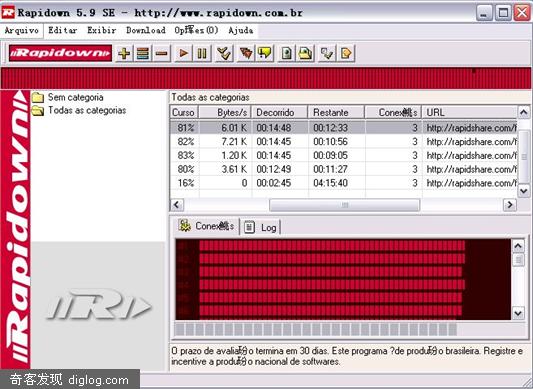Sort by the URL column header
The height and width of the screenshot is (389, 533).
coord(469,112)
